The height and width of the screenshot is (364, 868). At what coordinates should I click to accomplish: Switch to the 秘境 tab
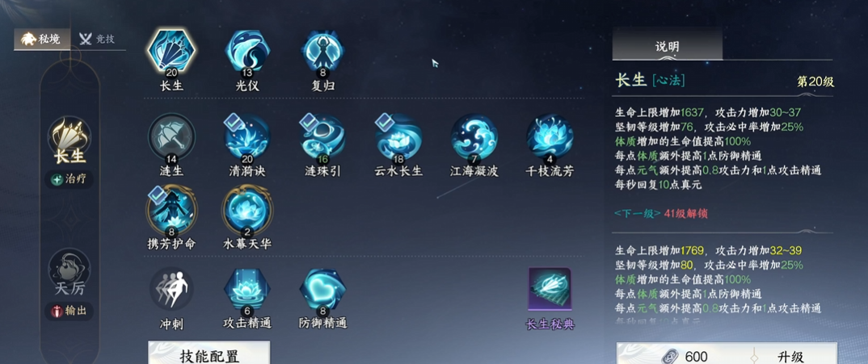click(x=42, y=40)
